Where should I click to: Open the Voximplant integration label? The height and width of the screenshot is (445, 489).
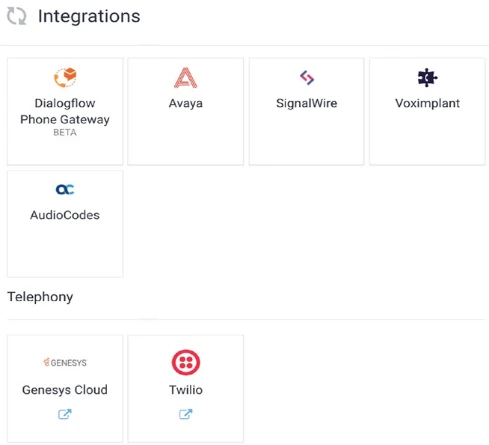pyautogui.click(x=427, y=103)
